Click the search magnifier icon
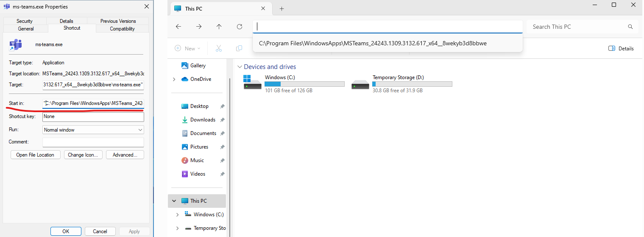The image size is (644, 237). pyautogui.click(x=630, y=27)
